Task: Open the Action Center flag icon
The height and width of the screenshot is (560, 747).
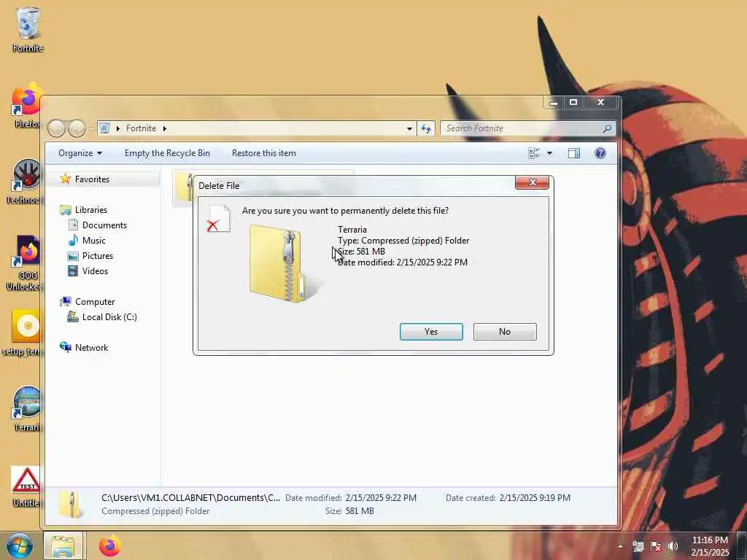Action: pos(656,546)
